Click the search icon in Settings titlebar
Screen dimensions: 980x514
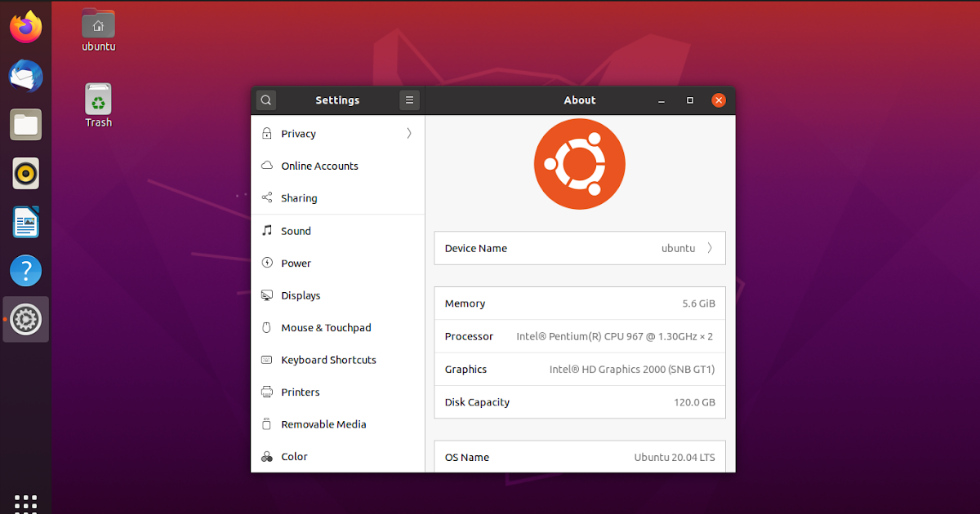pos(265,100)
